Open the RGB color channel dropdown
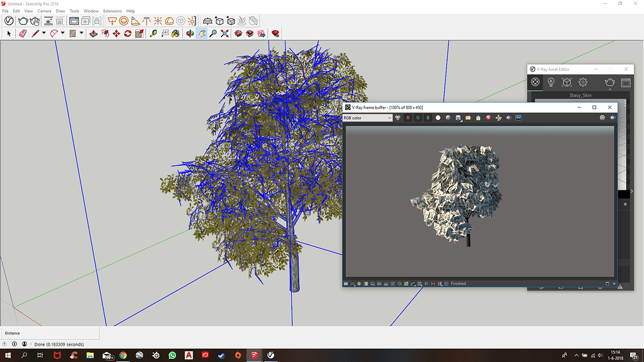This screenshot has height=362, width=644. (368, 118)
